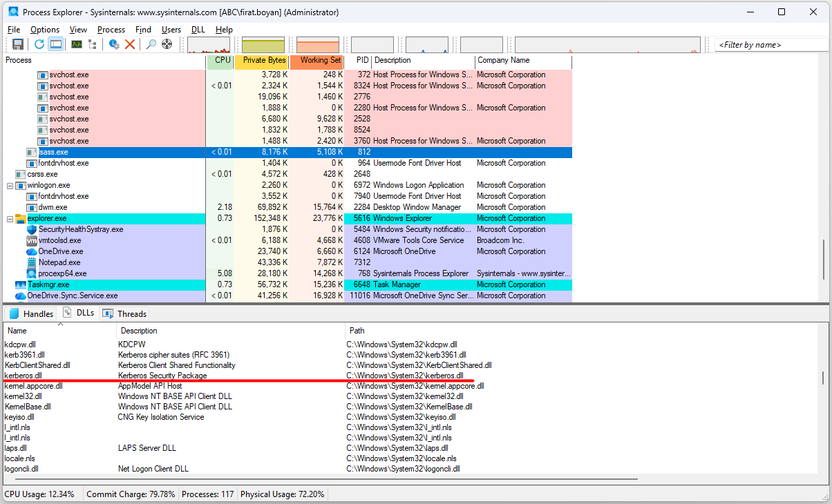The height and width of the screenshot is (504, 832).
Task: Select the kernel32.dll row
Action: (x=411, y=396)
